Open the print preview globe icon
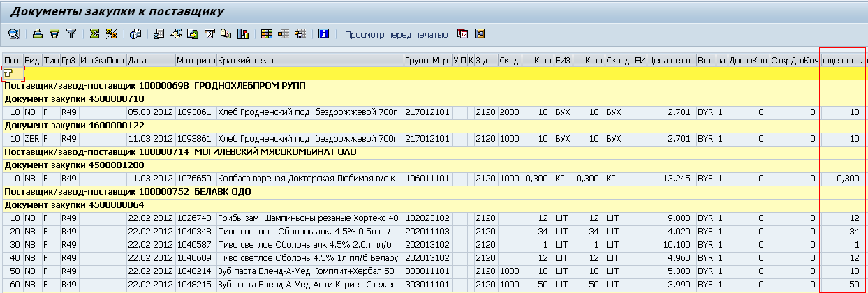Viewport: 868px width, 293px height. coord(135,33)
